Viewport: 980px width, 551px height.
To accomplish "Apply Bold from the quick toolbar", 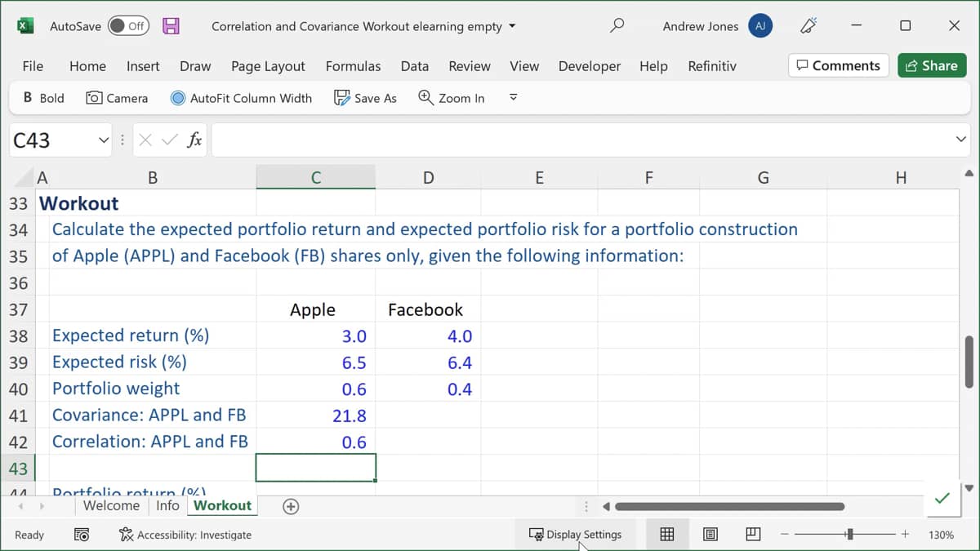I will pos(43,98).
